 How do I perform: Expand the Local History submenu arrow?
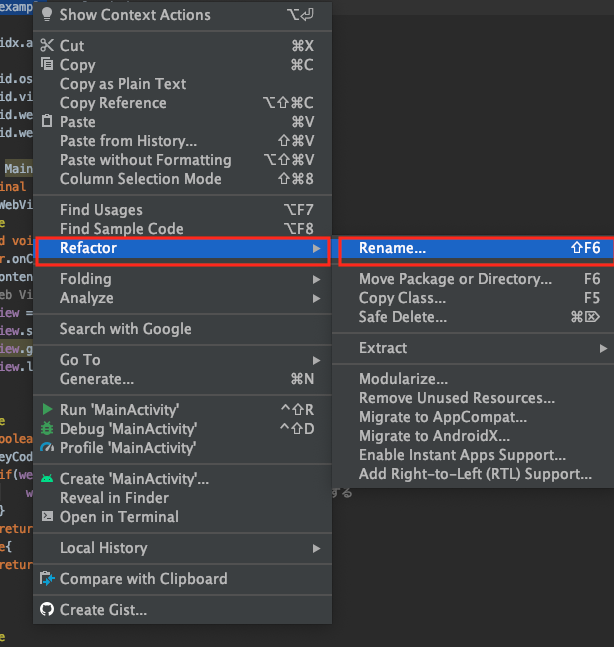point(316,548)
